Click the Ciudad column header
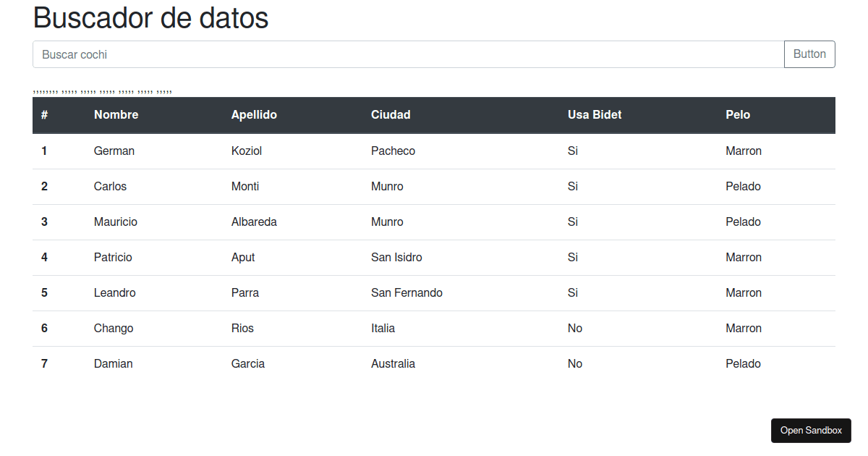Viewport: 868px width, 456px height. pyautogui.click(x=391, y=114)
